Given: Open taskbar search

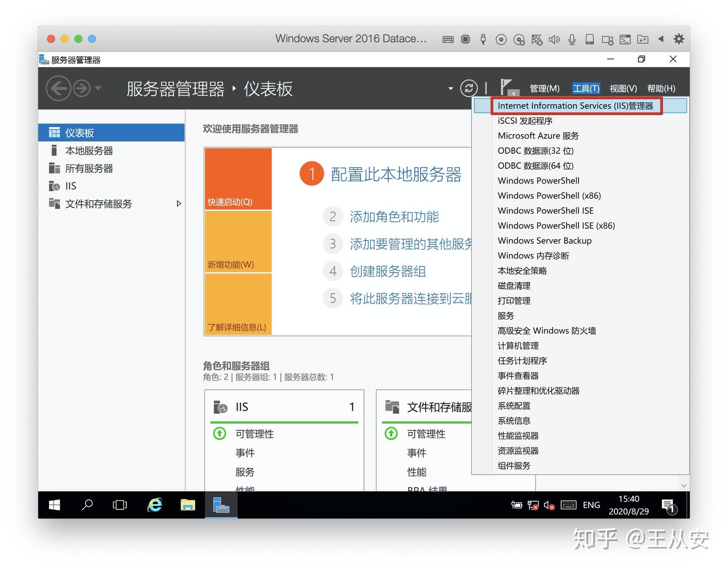Looking at the screenshot, I should 87,505.
